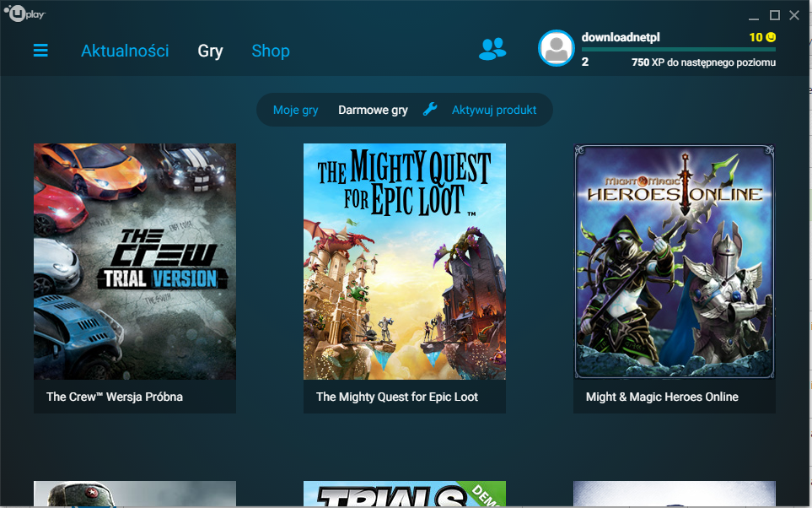Open the Shop tab
Image resolution: width=812 pixels, height=508 pixels.
(271, 51)
